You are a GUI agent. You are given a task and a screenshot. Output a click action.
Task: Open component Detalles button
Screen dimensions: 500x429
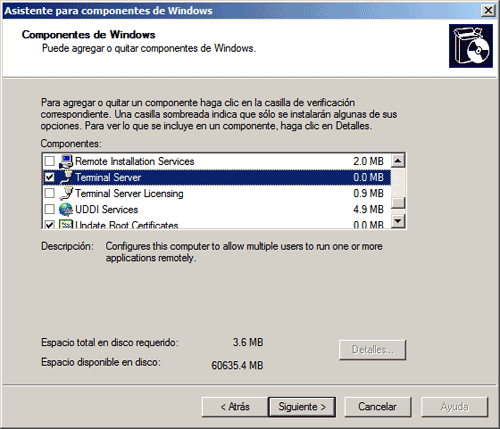pos(373,350)
